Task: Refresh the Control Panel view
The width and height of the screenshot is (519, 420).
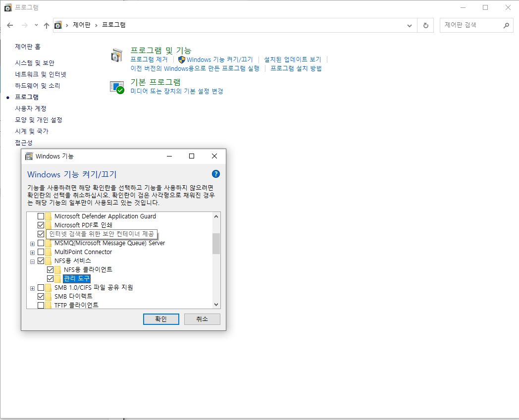Action: tap(426, 25)
